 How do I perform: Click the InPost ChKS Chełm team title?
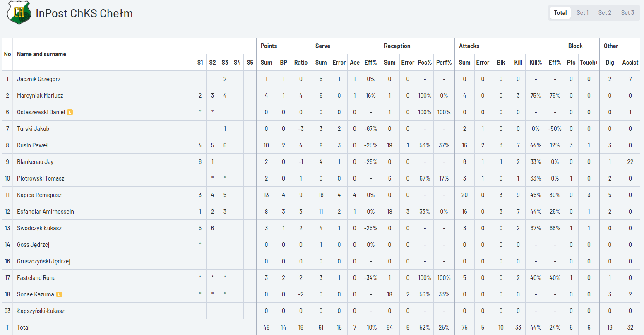tap(84, 13)
